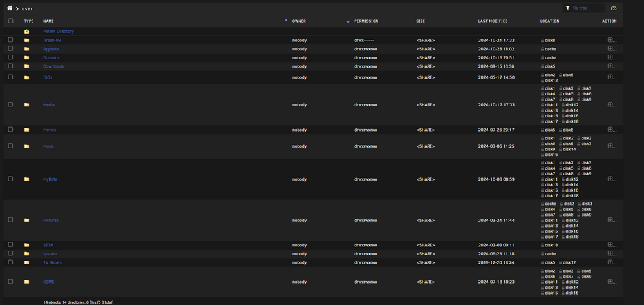Check the ISOs row checkbox

[11, 77]
